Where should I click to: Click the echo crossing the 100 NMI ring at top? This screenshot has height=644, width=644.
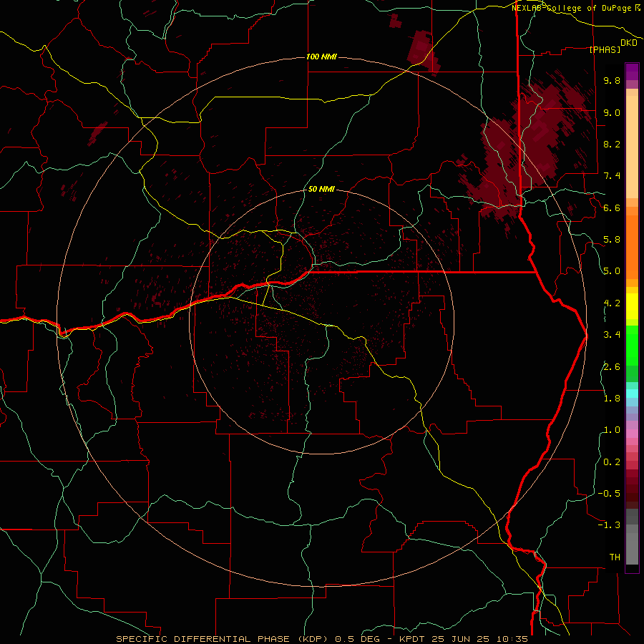click(x=423, y=52)
